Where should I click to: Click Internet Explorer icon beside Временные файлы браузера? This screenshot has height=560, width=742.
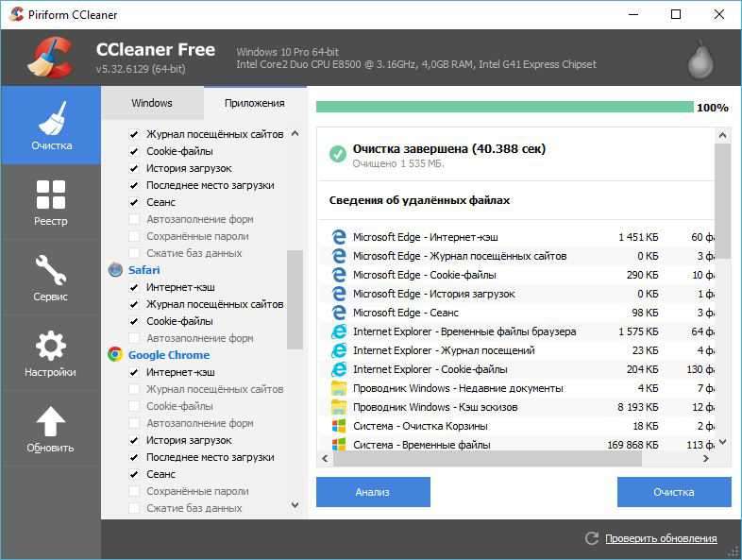pos(339,331)
